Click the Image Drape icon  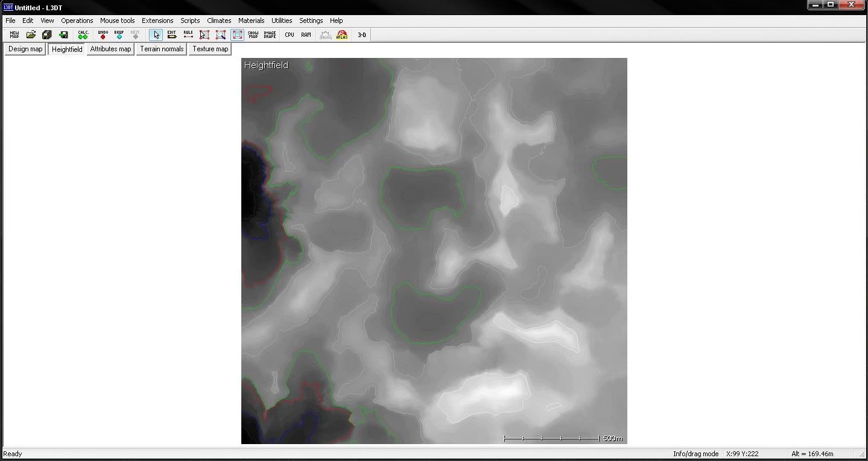(270, 35)
